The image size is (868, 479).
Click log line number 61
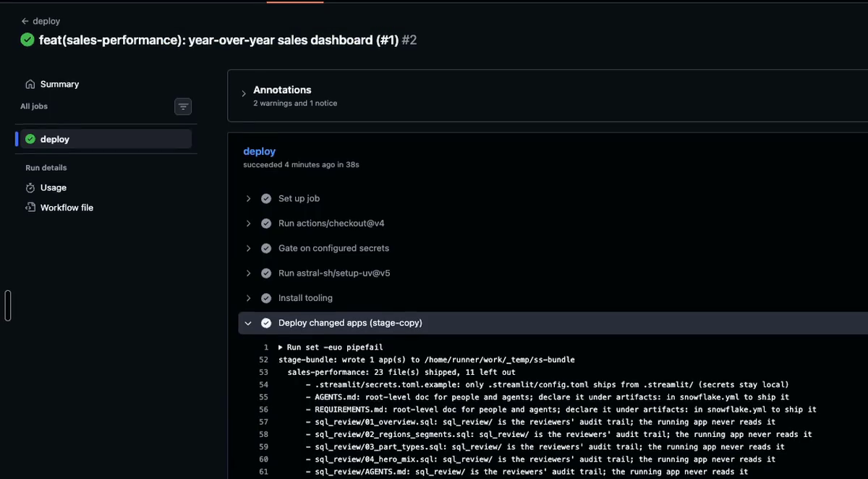coord(263,472)
